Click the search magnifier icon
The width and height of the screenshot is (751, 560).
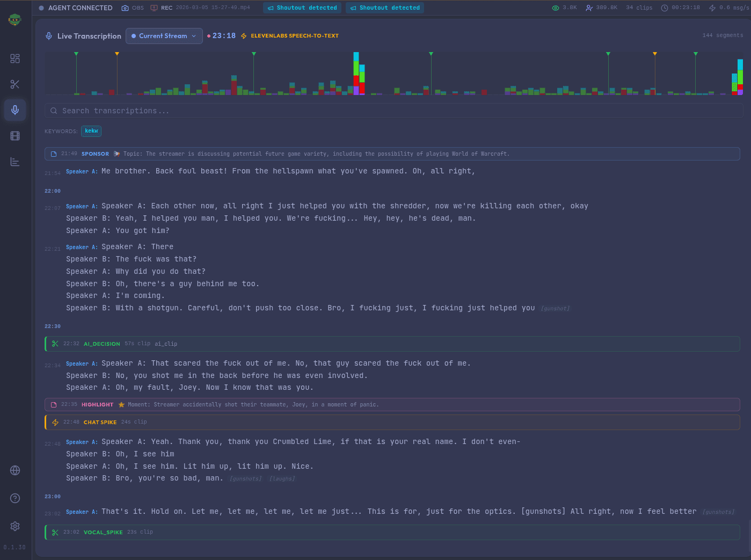(54, 111)
